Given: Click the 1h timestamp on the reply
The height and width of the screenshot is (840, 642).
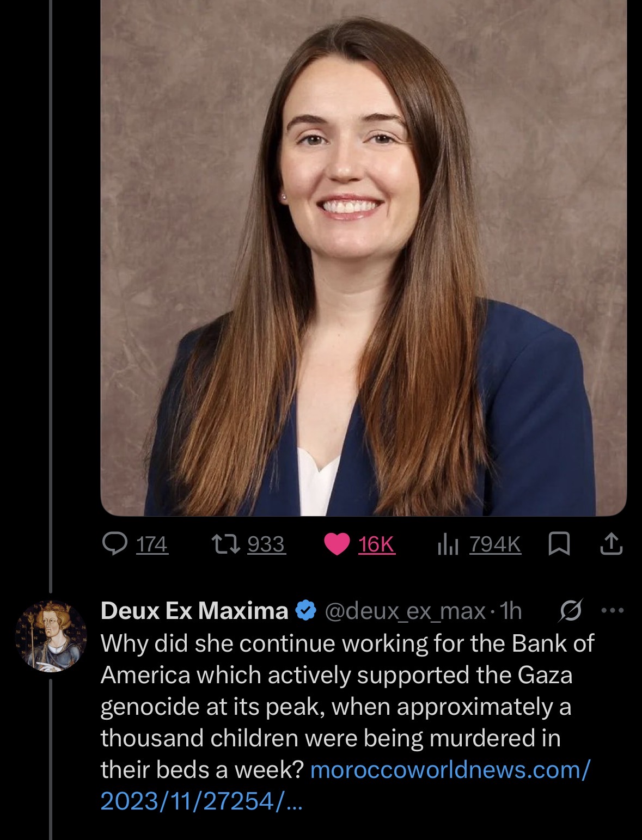Looking at the screenshot, I should pos(511,611).
